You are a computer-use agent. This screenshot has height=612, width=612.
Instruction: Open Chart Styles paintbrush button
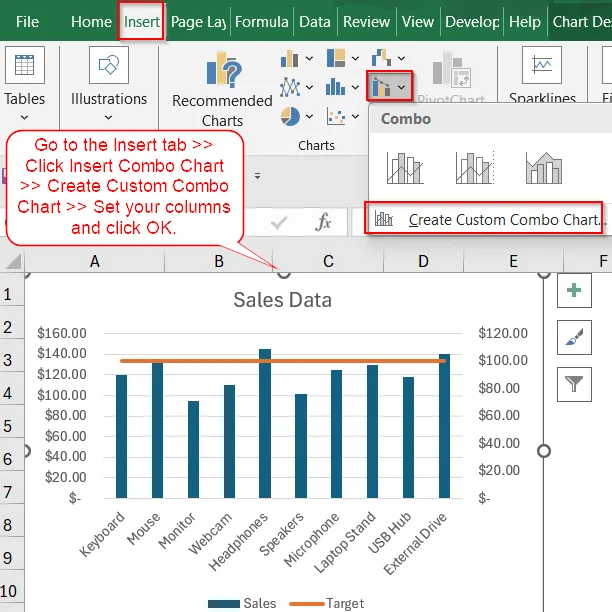click(x=574, y=337)
